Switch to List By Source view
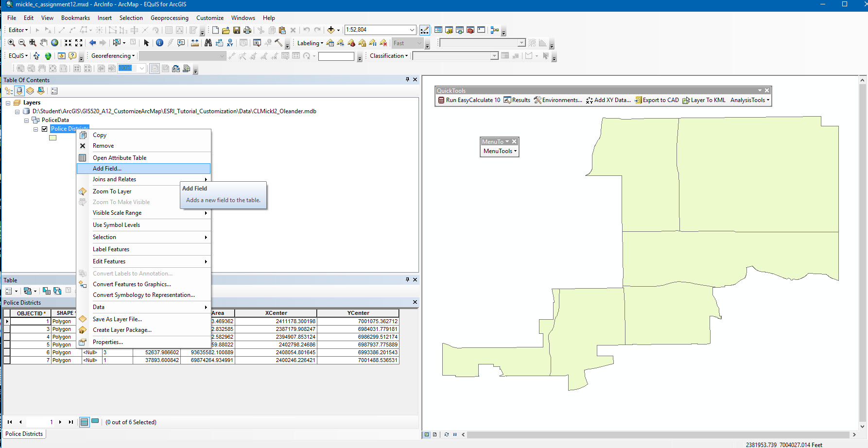 [x=19, y=91]
